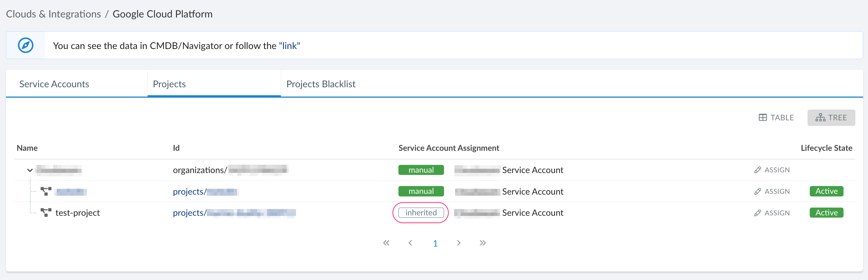The image size is (868, 280).
Task: Go to the previous page arrow
Action: [410, 243]
